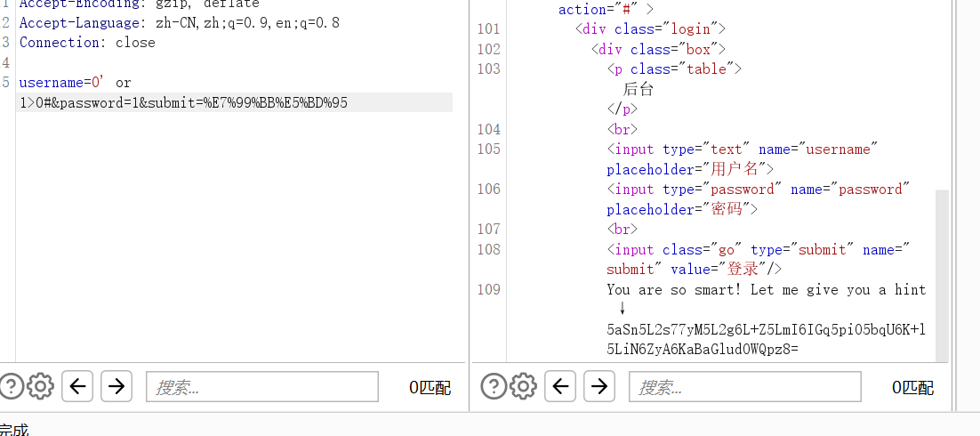Screen dimensions: 980x436
Task: Focus the response pane search field
Action: (744, 387)
